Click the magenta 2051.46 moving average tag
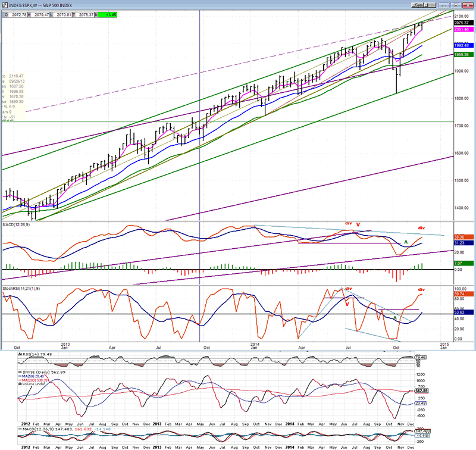476x450 pixels. click(x=463, y=29)
